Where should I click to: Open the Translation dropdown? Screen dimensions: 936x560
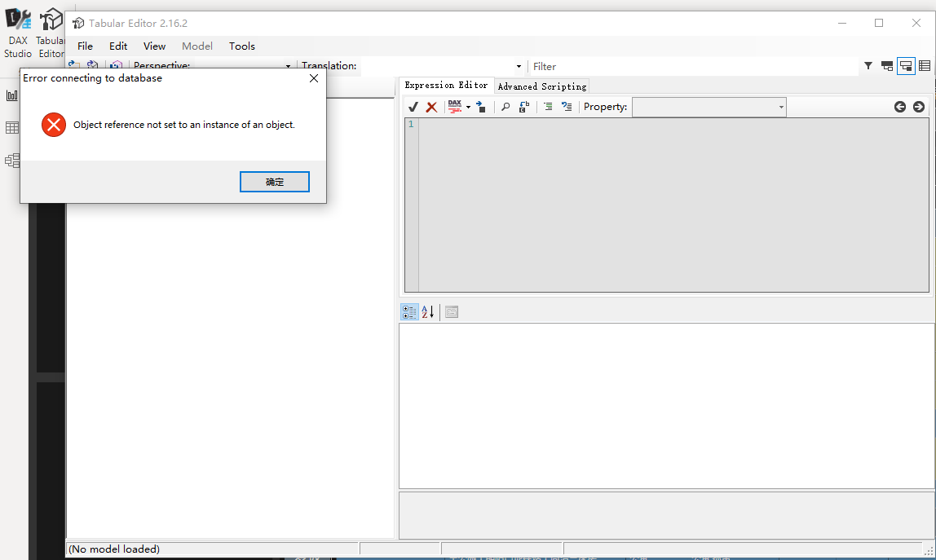pos(519,65)
